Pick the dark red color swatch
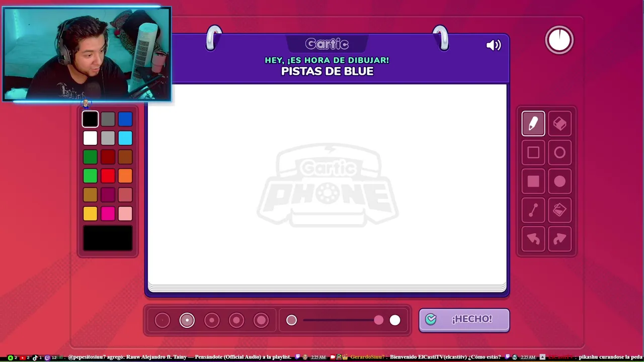Screen dimensions: 644x362 coord(108,157)
